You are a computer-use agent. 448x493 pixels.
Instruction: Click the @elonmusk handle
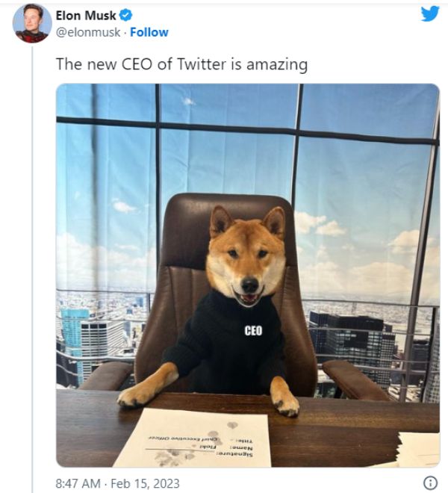[x=88, y=32]
